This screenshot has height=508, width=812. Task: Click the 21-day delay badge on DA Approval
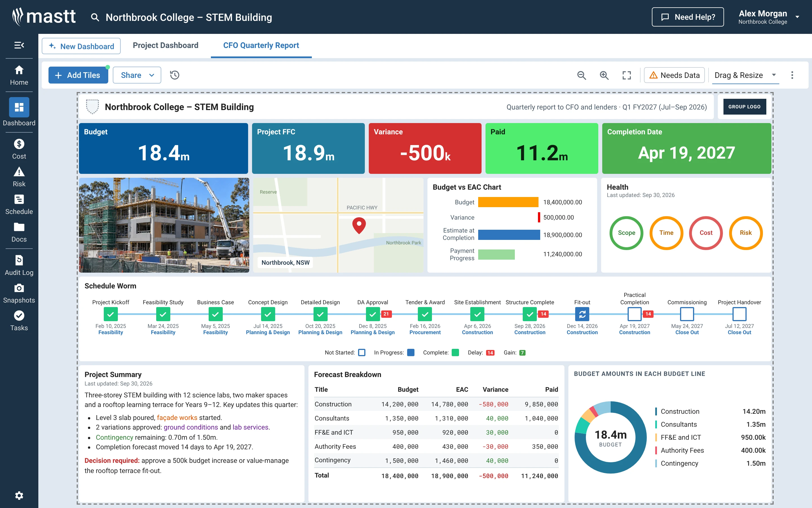[x=386, y=314]
